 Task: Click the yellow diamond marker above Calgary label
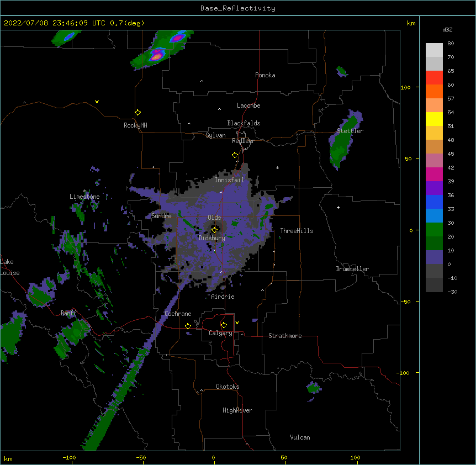tap(224, 325)
